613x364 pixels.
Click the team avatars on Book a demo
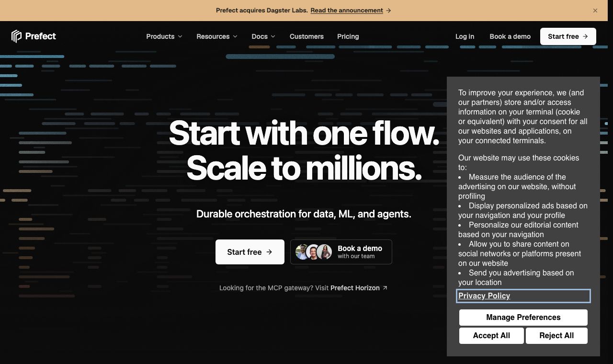click(314, 252)
